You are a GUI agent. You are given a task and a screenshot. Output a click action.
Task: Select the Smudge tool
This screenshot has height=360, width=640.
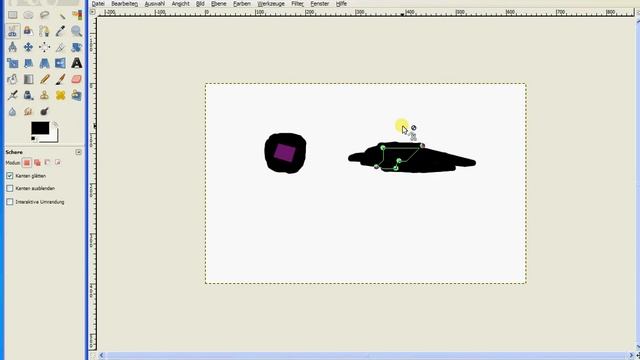point(28,111)
